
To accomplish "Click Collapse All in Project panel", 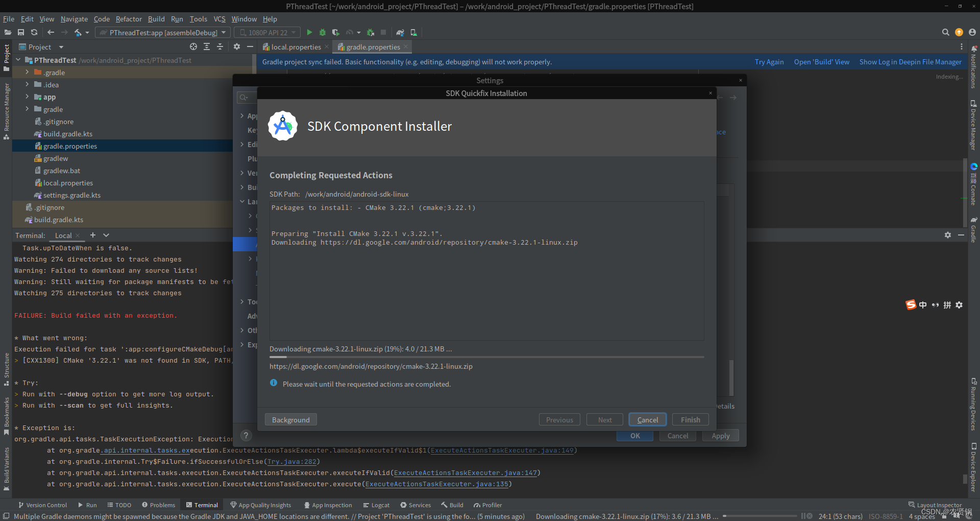I will point(220,46).
